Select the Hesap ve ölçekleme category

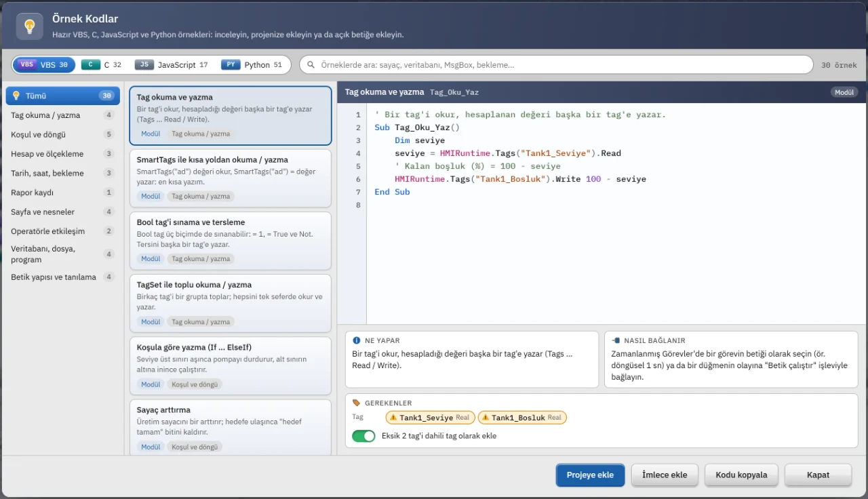(x=63, y=154)
